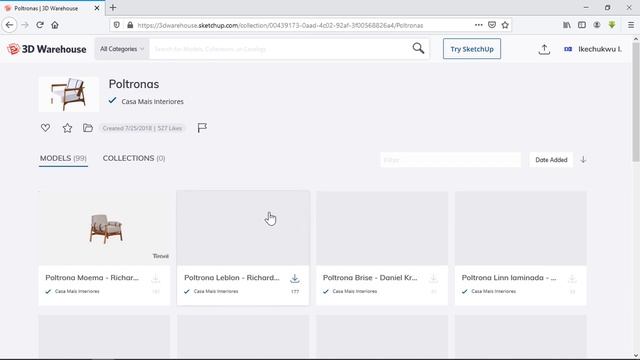Viewport: 640px width, 360px height.
Task: Click the 3D Warehouse logo
Action: pos(47,49)
